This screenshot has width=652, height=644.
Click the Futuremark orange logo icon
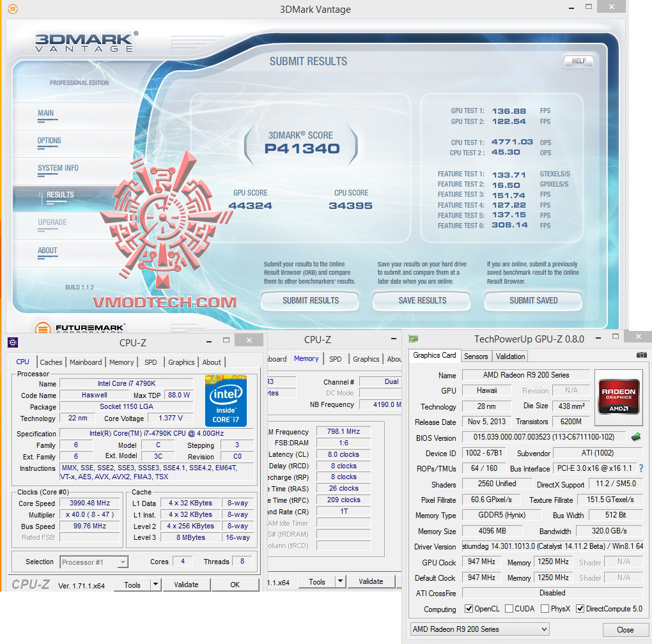pos(43,328)
